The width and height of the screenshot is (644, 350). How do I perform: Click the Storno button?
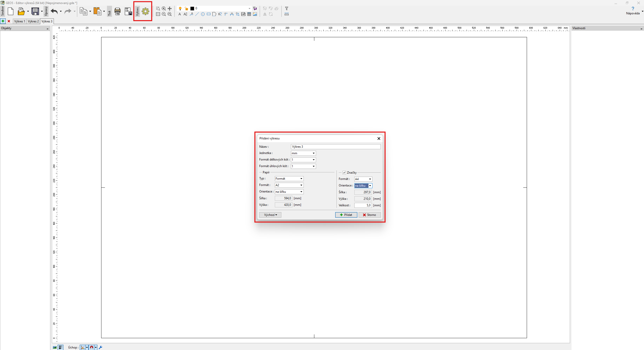click(369, 215)
